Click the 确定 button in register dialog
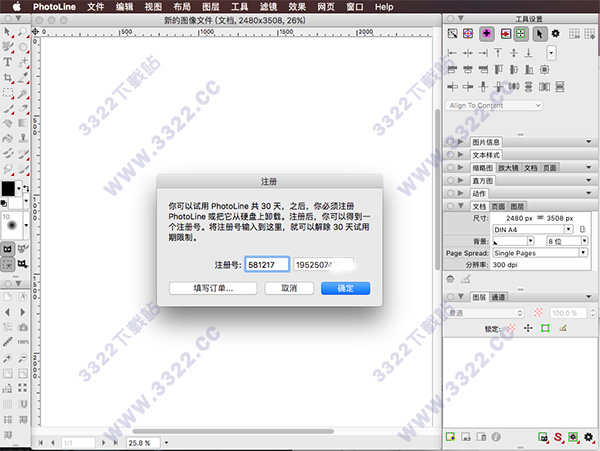 pyautogui.click(x=346, y=288)
